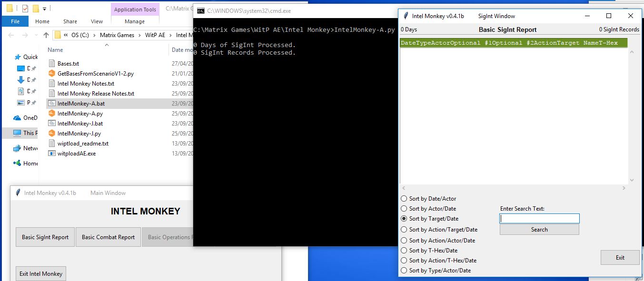Open the Basic SigInt Report

pyautogui.click(x=45, y=237)
